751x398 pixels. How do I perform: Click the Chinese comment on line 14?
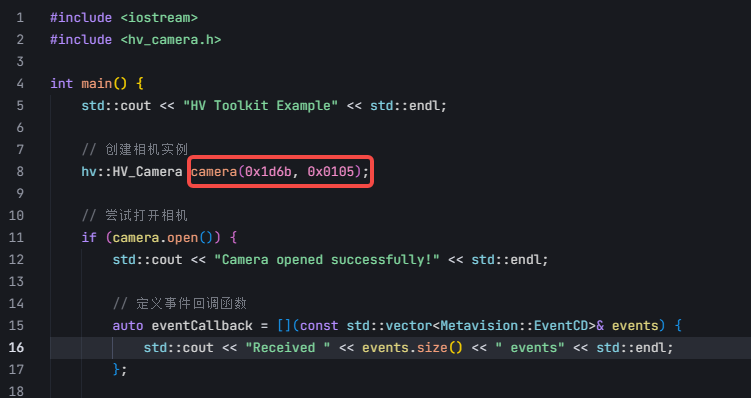(x=179, y=304)
